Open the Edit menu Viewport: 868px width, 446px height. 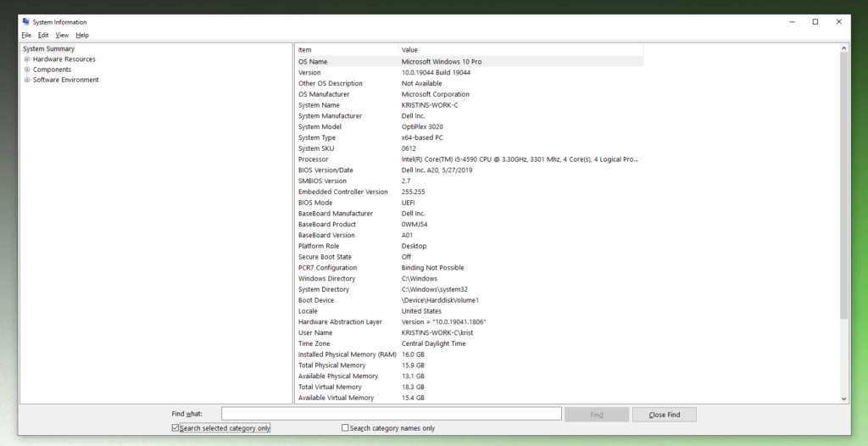[43, 35]
